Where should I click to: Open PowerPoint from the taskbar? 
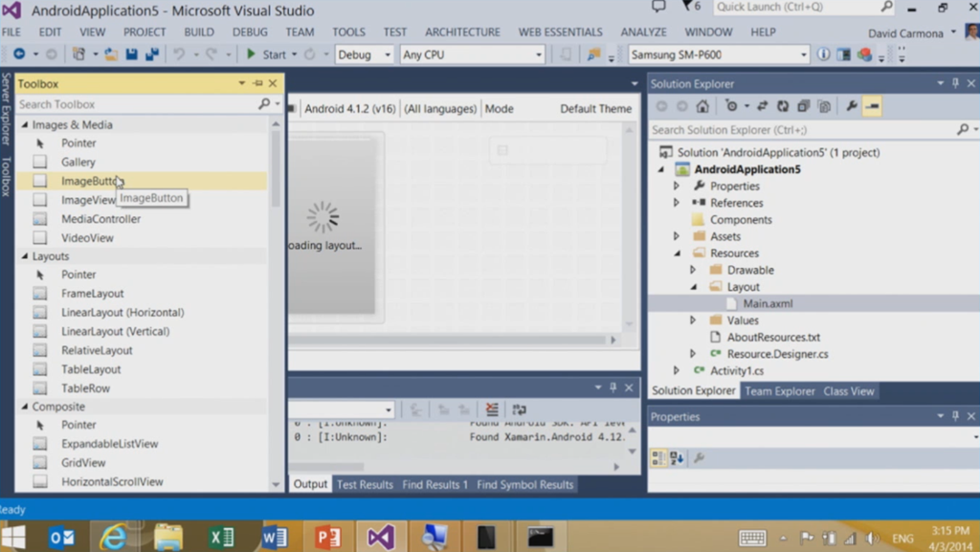point(327,537)
